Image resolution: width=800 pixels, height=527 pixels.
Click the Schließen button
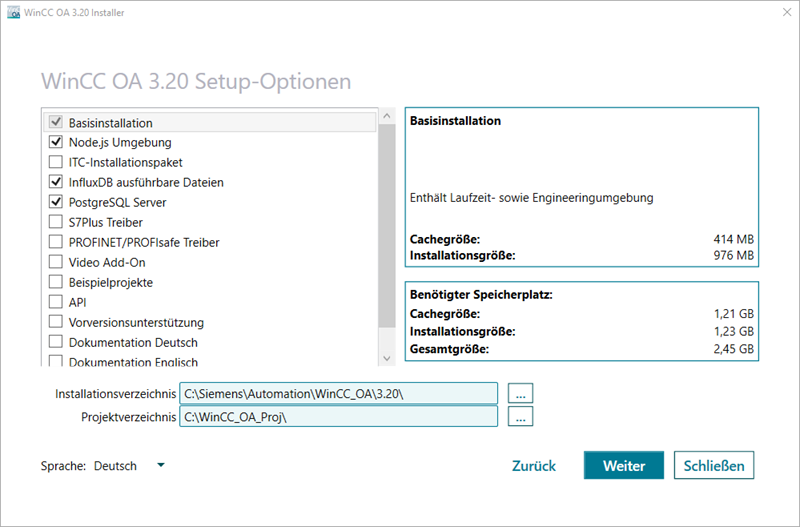[x=714, y=465]
